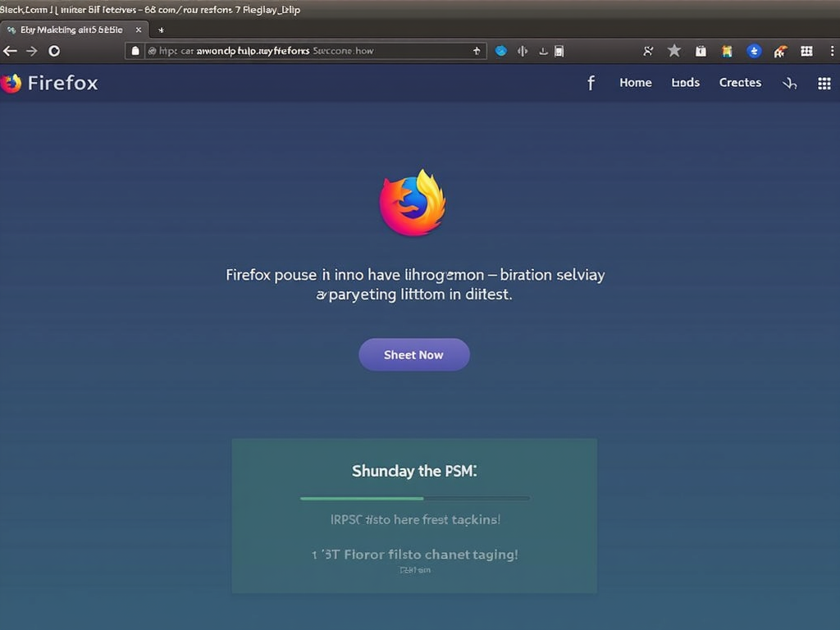Click the blue circular account icon

tap(754, 51)
